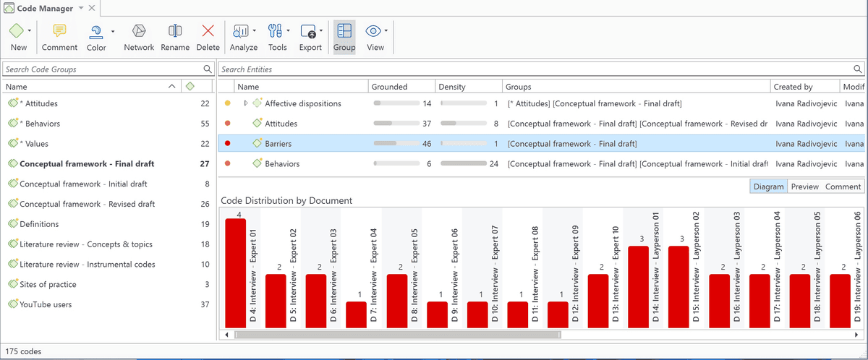Click the chart scrollbar left arrow
This screenshot has height=360, width=868.
pyautogui.click(x=226, y=335)
